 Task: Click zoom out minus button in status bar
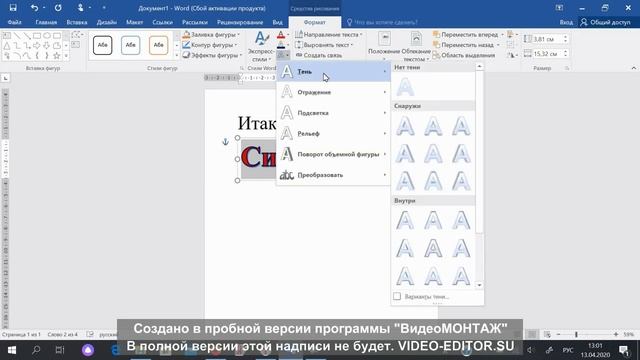(558, 334)
